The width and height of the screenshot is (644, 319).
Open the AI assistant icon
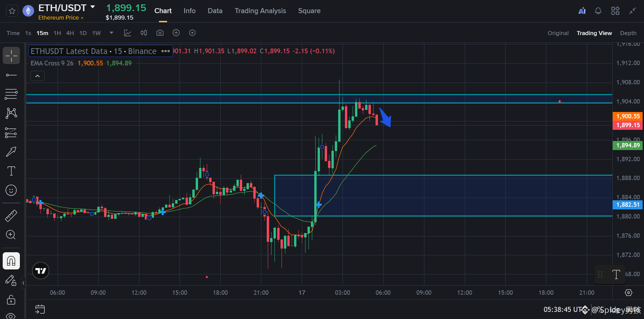pyautogui.click(x=582, y=11)
